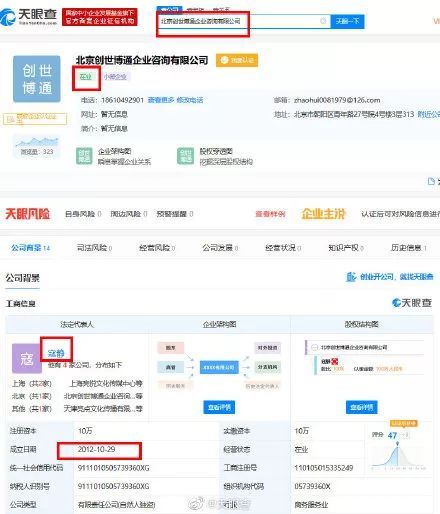The height and width of the screenshot is (514, 440).
Task: Open the 创世博通 company logo thumbnail
Action: 37,79
